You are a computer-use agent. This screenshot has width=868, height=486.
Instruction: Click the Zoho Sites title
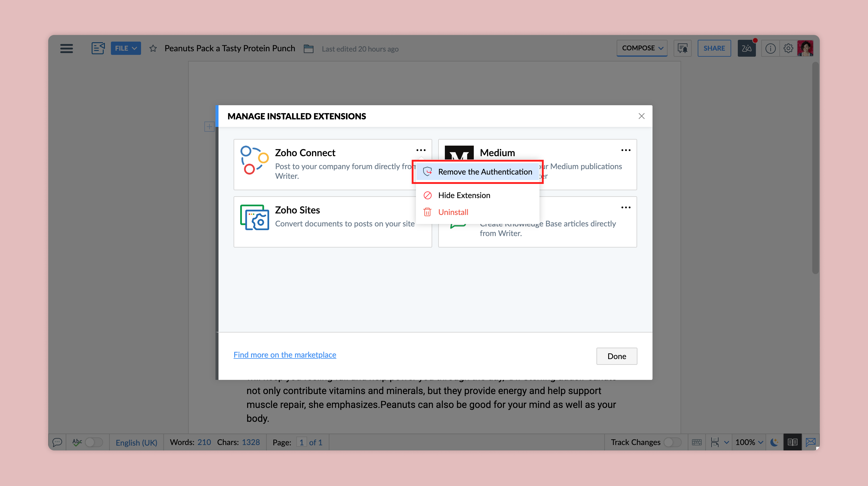point(297,210)
